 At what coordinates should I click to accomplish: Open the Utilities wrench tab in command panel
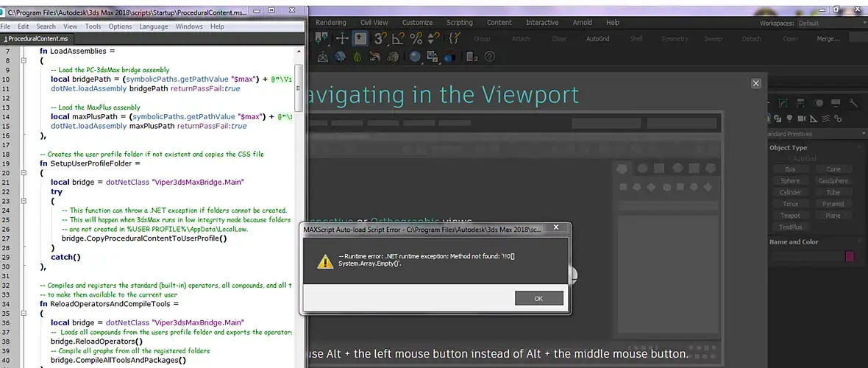(853, 103)
